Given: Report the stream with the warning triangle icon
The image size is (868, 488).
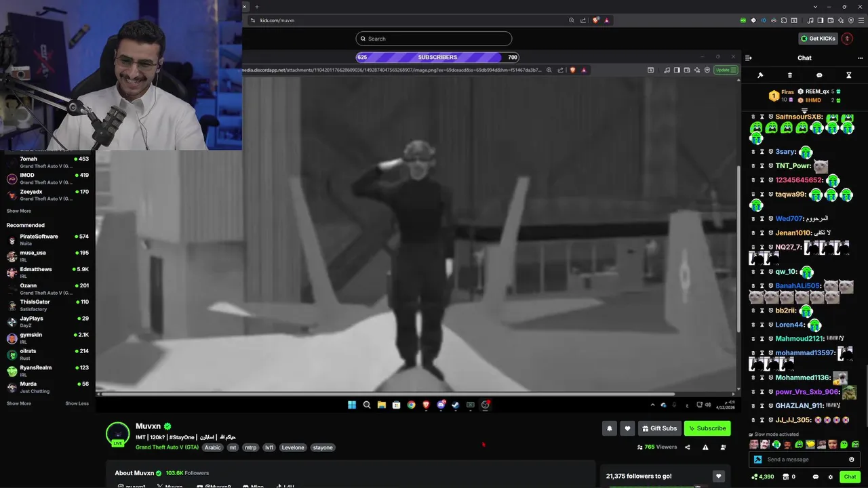Looking at the screenshot, I should 705,447.
